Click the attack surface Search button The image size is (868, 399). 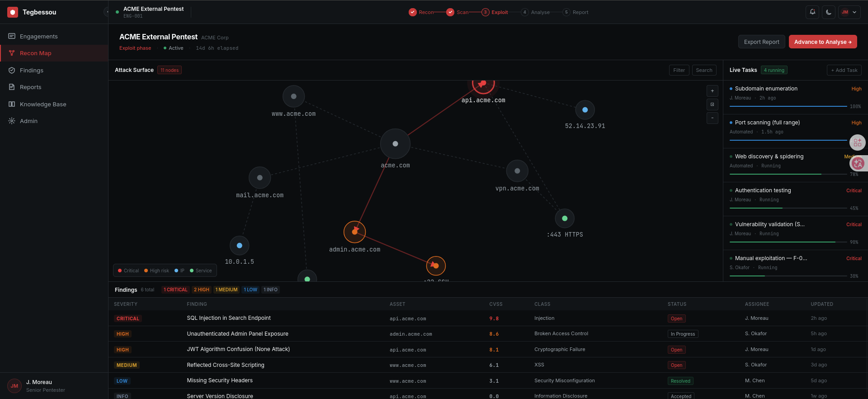click(x=704, y=70)
